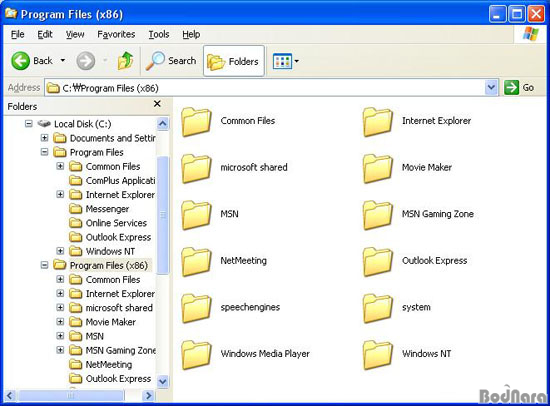Expand the address bar dropdown
This screenshot has height=406, width=550.
(491, 87)
